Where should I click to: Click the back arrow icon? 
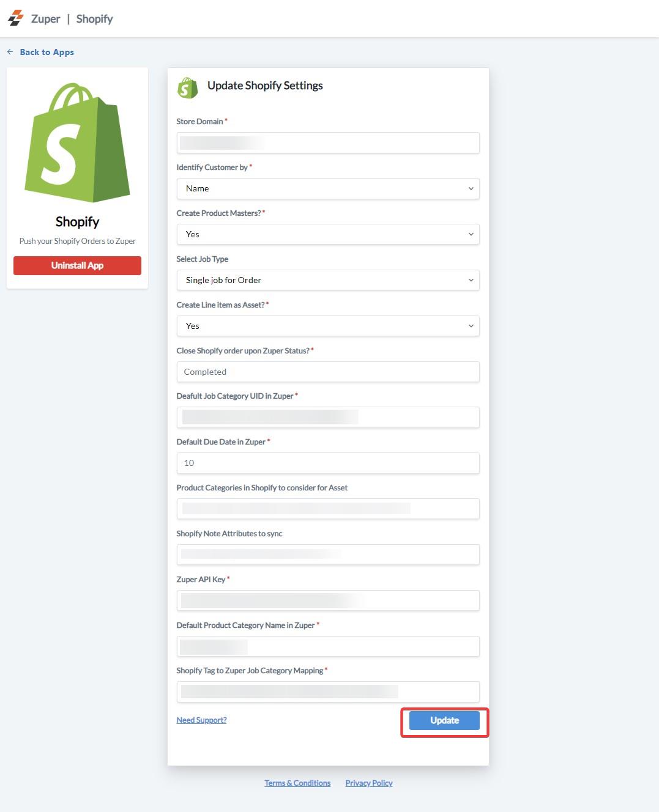[x=10, y=52]
